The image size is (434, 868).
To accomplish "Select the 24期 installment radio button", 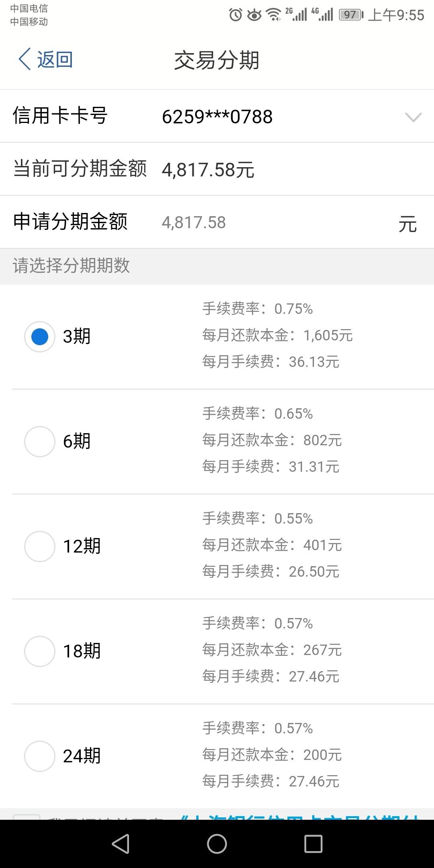I will pos(40,756).
